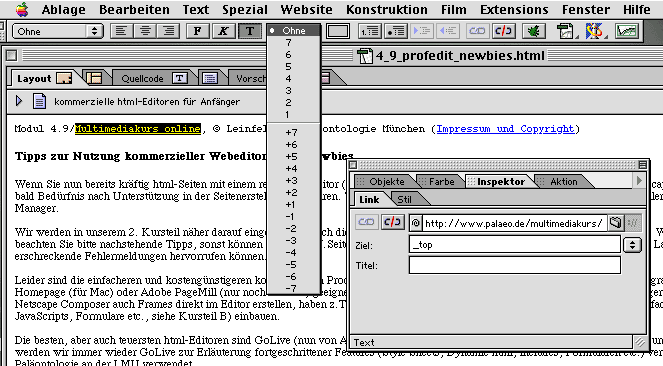Select the Link sub-tab in Inspektor
Image resolution: width=663 pixels, height=366 pixels.
[369, 199]
